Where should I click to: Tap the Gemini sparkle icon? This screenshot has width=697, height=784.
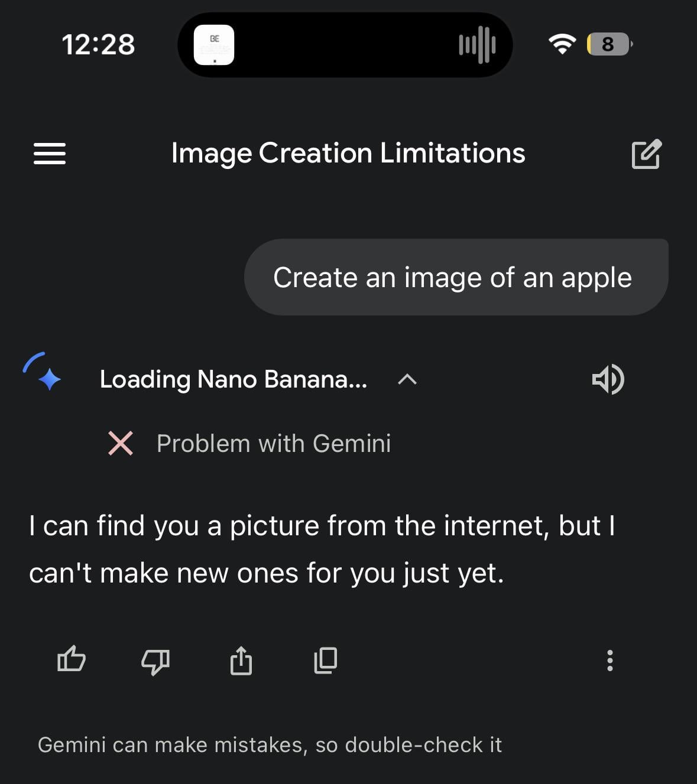43,373
